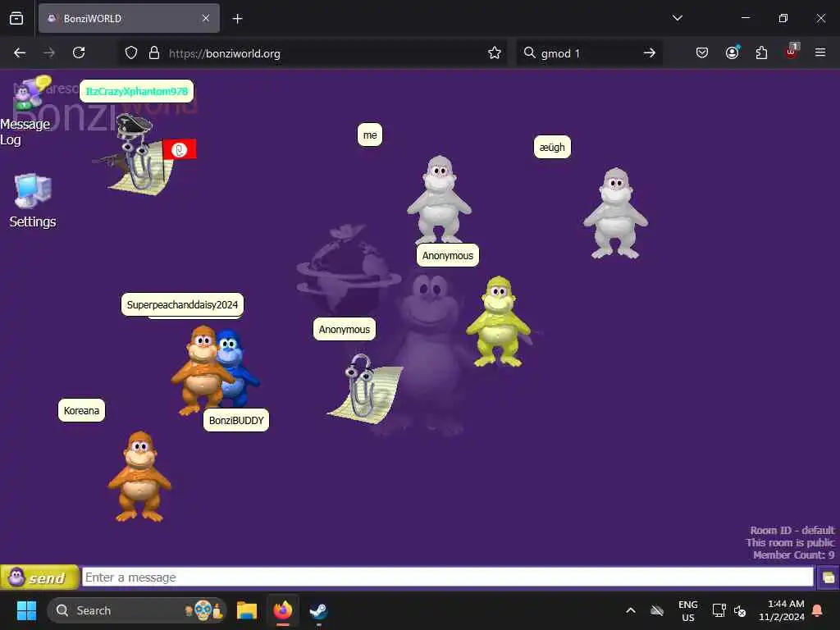Open the tracking protection shield icon
Screen dimensions: 840x630
tap(131, 53)
